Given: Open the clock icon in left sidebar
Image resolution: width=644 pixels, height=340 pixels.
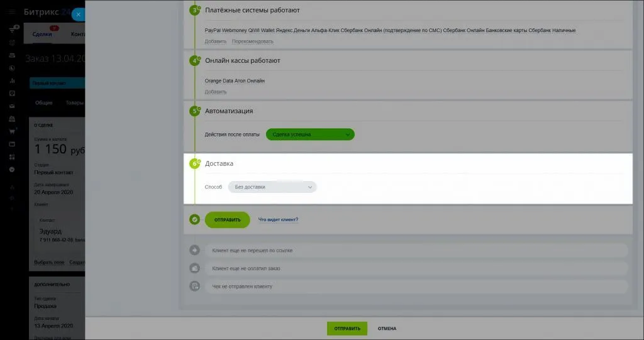Looking at the screenshot, I should click(x=12, y=68).
